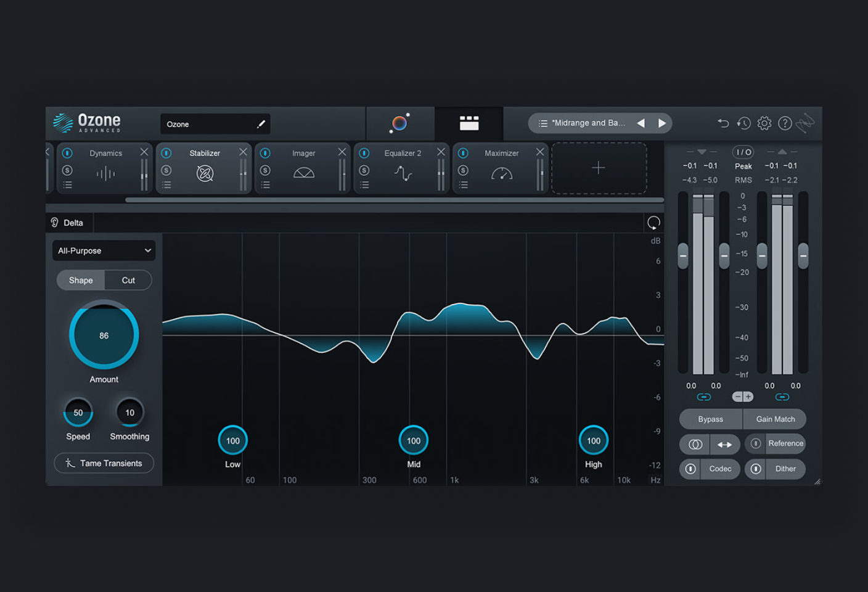868x592 pixels.
Task: Toggle power on the Equalizer 2 module
Action: point(364,153)
